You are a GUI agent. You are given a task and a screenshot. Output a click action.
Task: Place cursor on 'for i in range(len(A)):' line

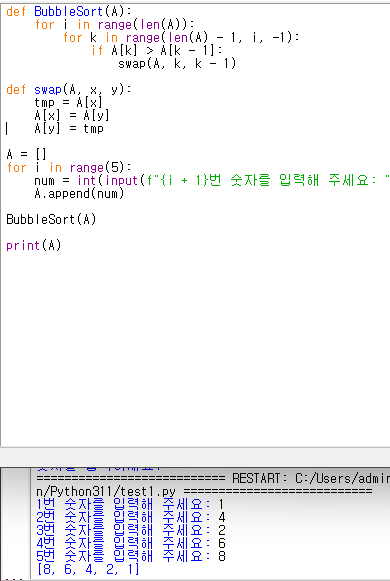[114, 25]
